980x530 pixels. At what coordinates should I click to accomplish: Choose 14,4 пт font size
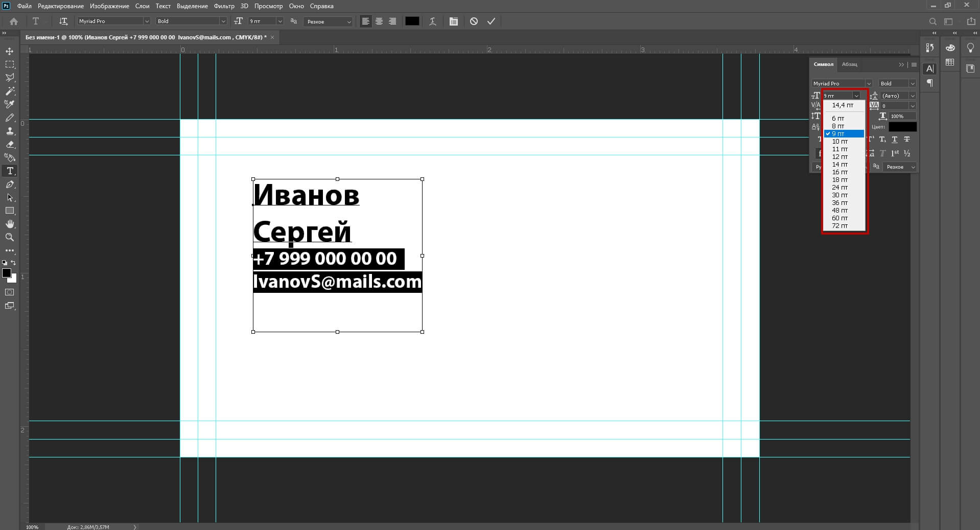pyautogui.click(x=844, y=105)
